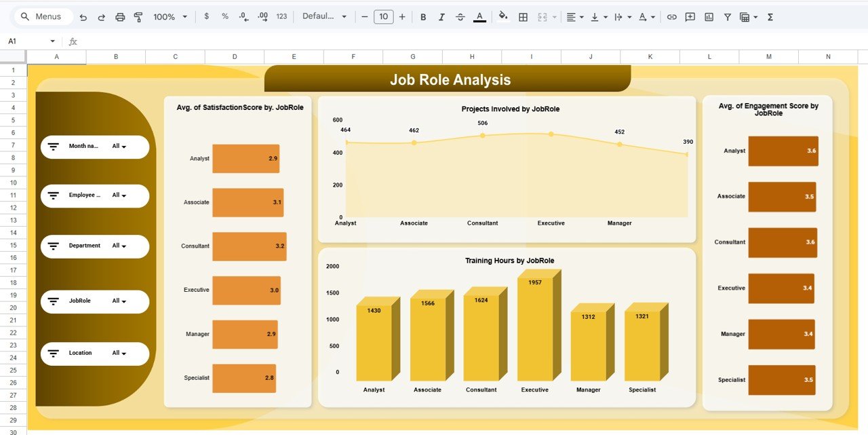Viewport: 868px width, 435px height.
Task: Click the Print icon
Action: point(121,16)
